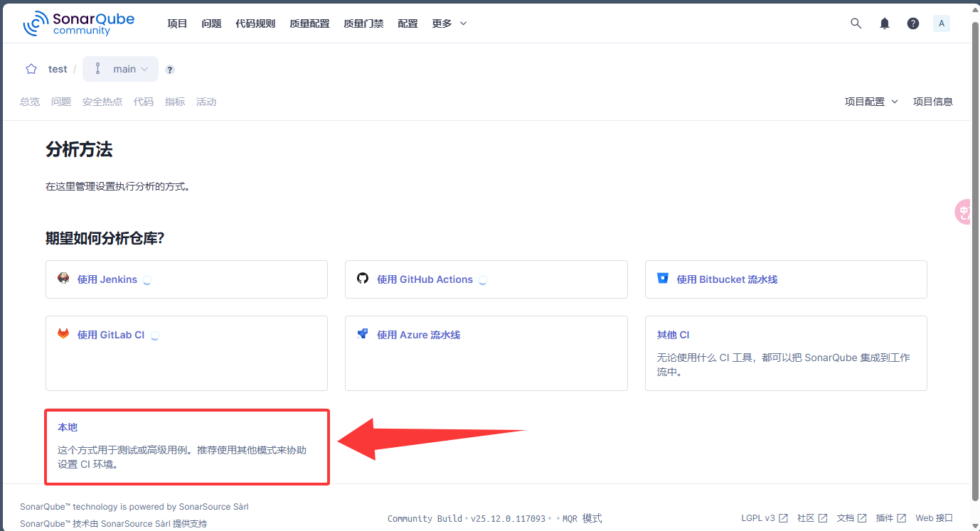Click the GitHub Octocat logo icon
This screenshot has width=980, height=531.
click(363, 278)
